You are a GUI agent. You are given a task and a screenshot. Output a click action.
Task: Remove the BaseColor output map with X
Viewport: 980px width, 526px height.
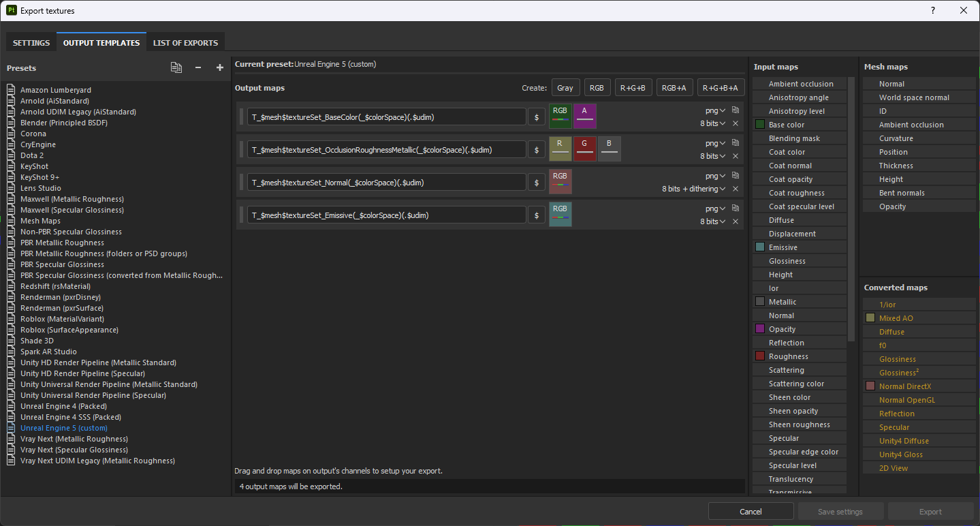(736, 123)
